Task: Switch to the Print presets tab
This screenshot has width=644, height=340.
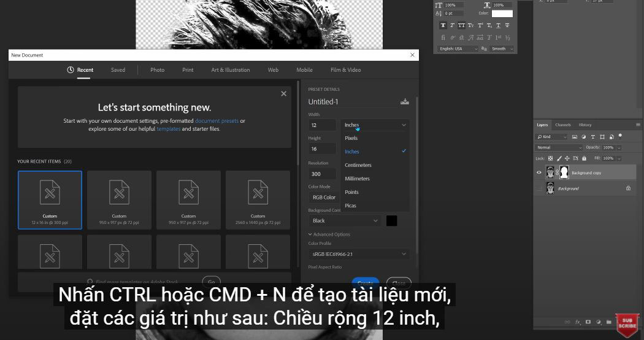Action: coord(188,70)
